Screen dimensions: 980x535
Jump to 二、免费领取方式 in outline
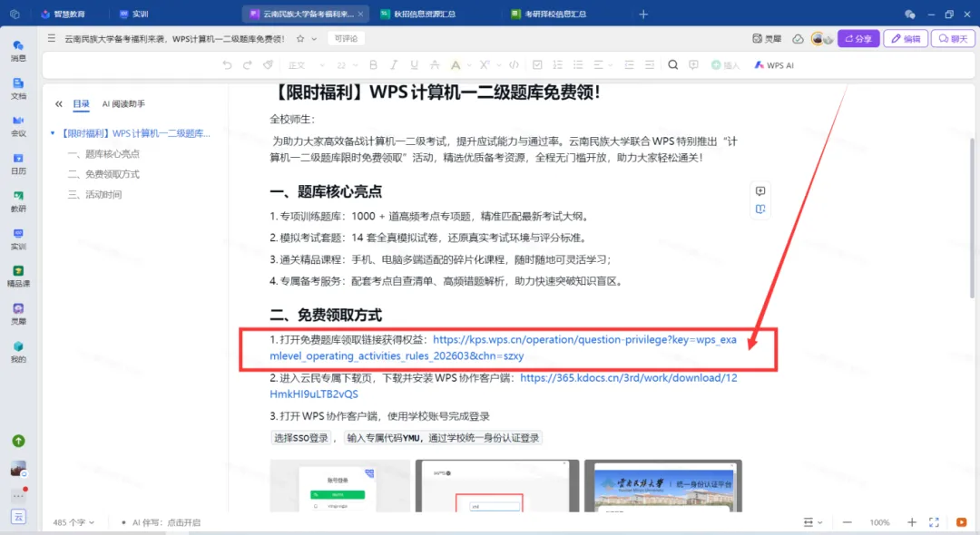coord(103,174)
